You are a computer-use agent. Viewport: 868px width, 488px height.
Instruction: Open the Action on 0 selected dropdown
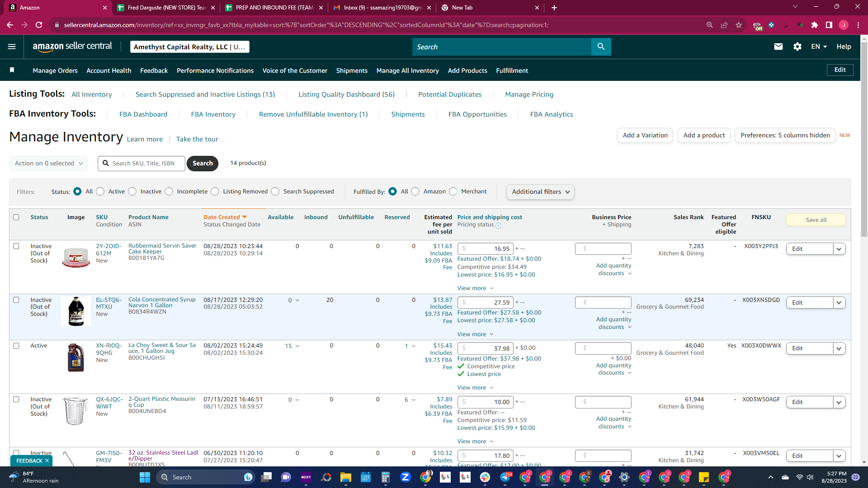[x=48, y=164]
